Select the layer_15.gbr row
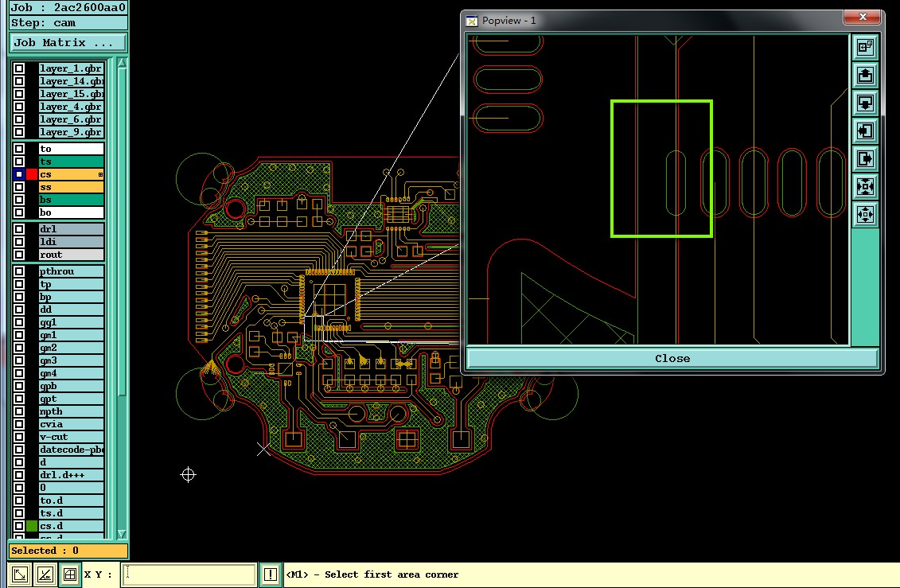The height and width of the screenshot is (588, 900). tap(71, 94)
